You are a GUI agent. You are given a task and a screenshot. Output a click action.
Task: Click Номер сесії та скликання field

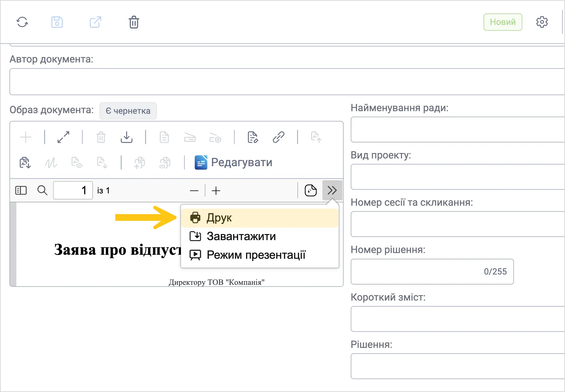tap(458, 224)
